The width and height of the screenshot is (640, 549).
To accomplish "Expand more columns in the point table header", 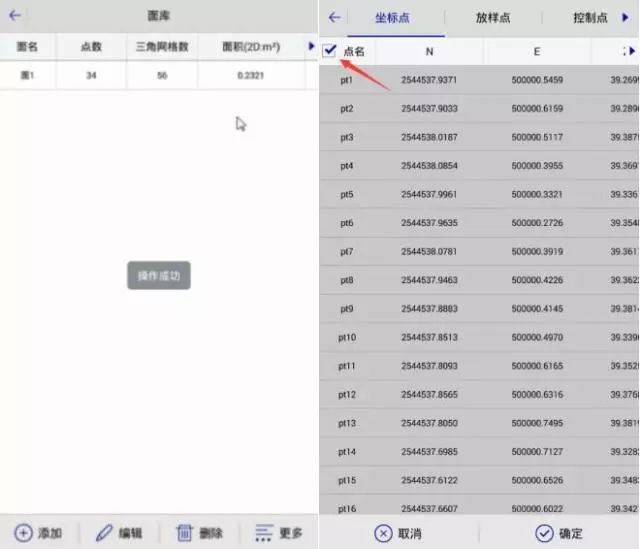I will (x=632, y=51).
